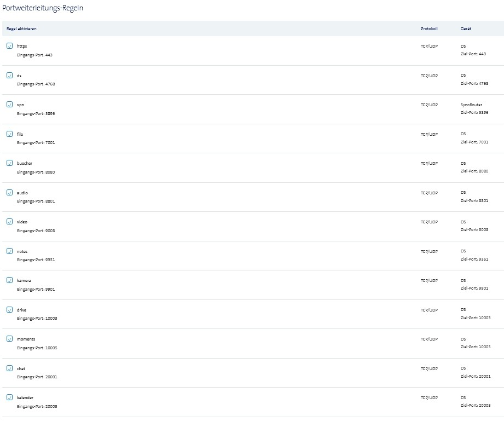Disable the kalender rule checkbox
Screen dimensions: 504x421
pyautogui.click(x=9, y=397)
